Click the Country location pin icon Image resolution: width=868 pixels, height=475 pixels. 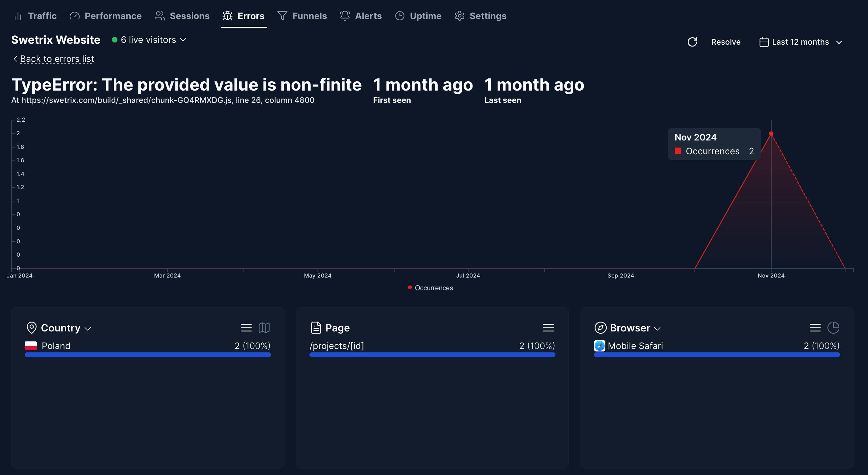pos(31,327)
